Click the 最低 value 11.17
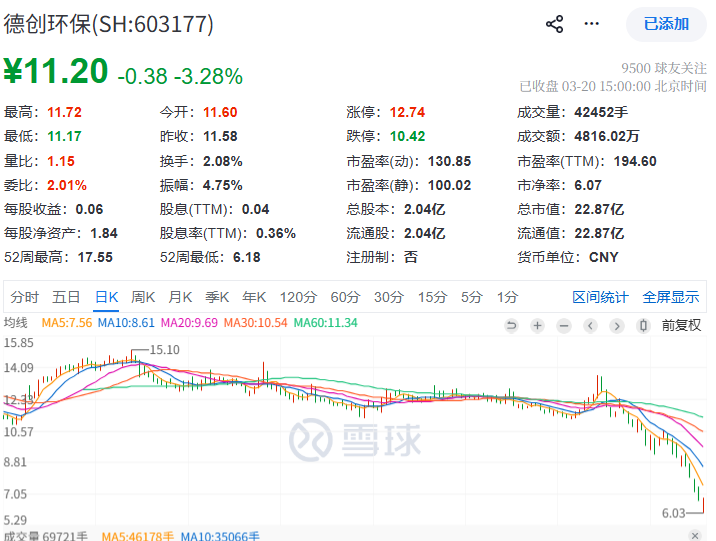The width and height of the screenshot is (716, 541). point(64,136)
